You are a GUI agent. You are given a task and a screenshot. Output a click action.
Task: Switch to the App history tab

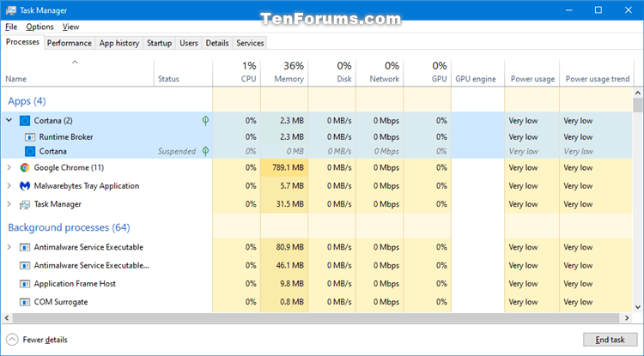pyautogui.click(x=119, y=43)
